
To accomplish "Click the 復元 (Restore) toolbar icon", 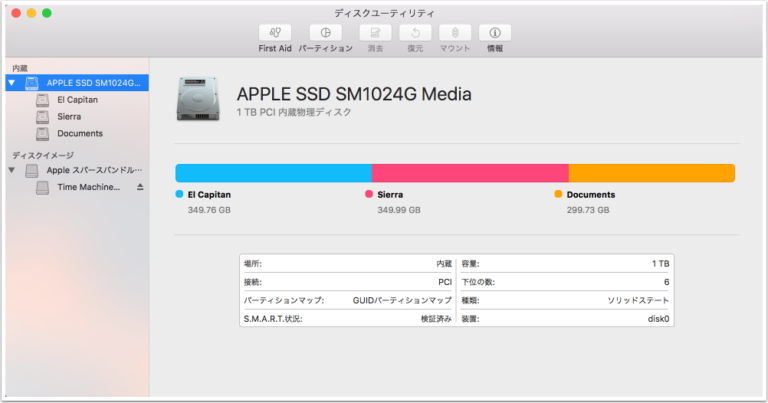I will pyautogui.click(x=415, y=33).
